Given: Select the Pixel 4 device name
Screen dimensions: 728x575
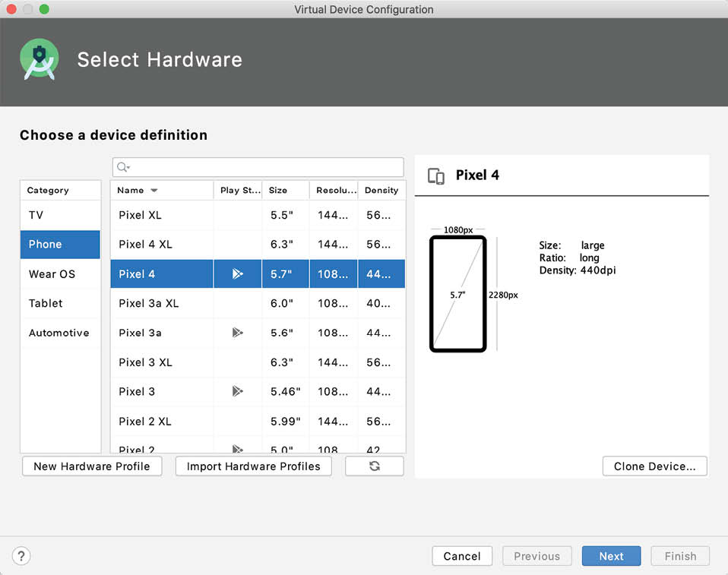Looking at the screenshot, I should click(137, 273).
